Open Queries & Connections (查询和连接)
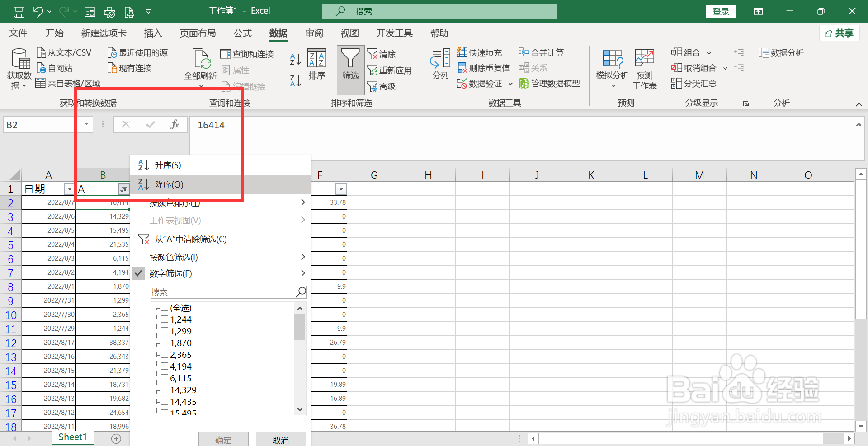Viewport: 868px width, 446px height. (247, 54)
